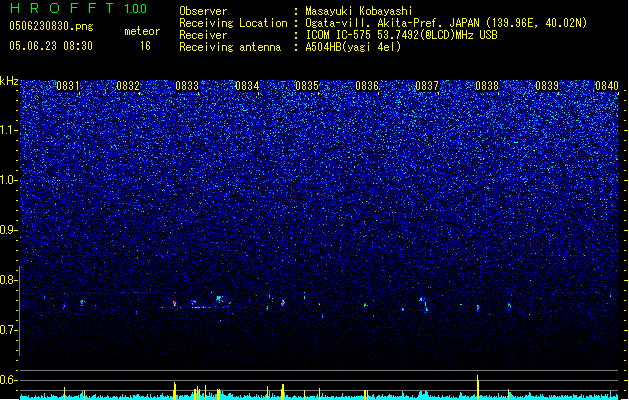Click the 0.8 kHz frequency label
This screenshot has width=629, height=400.
tap(9, 280)
